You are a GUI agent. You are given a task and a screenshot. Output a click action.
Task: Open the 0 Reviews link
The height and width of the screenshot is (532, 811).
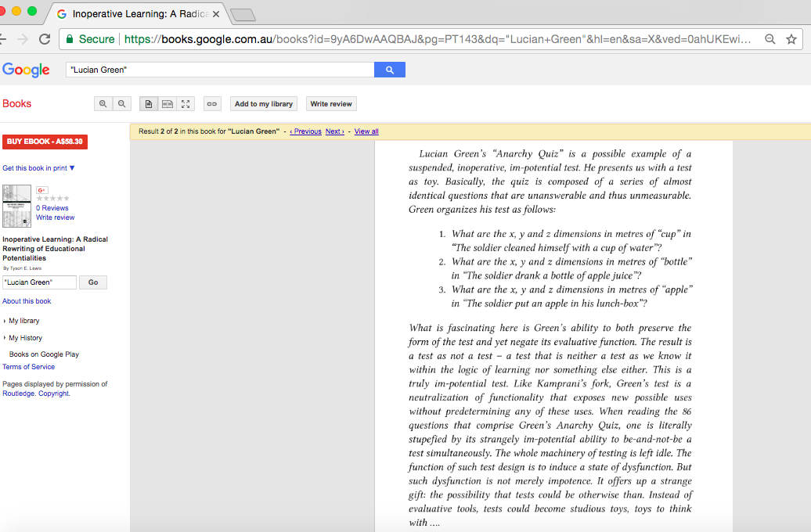click(52, 208)
